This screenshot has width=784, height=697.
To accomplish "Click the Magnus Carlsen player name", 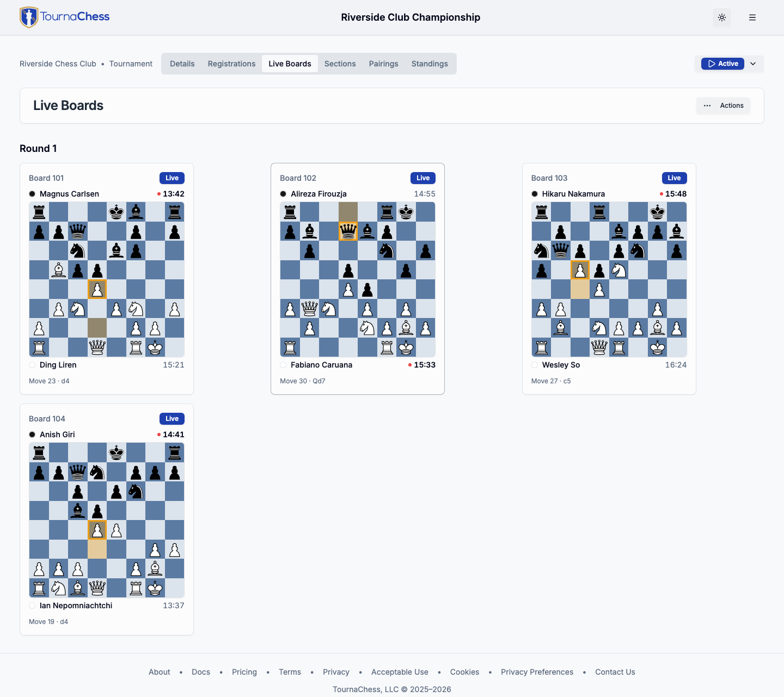I will (x=69, y=194).
